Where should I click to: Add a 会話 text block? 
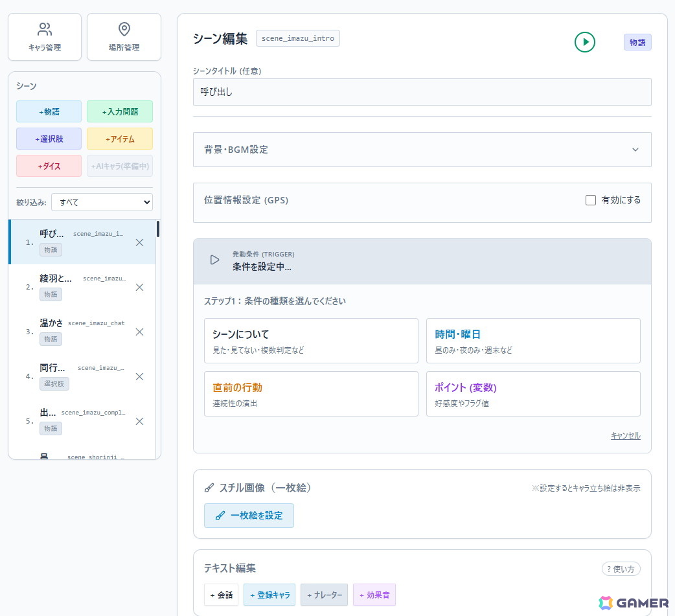[222, 595]
